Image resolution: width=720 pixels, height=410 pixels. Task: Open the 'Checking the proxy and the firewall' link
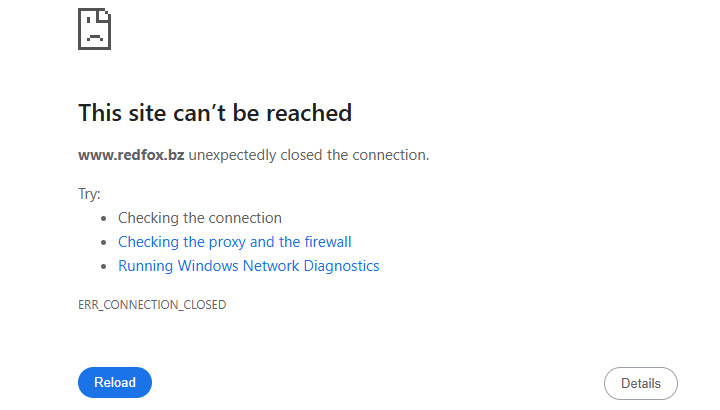234,242
